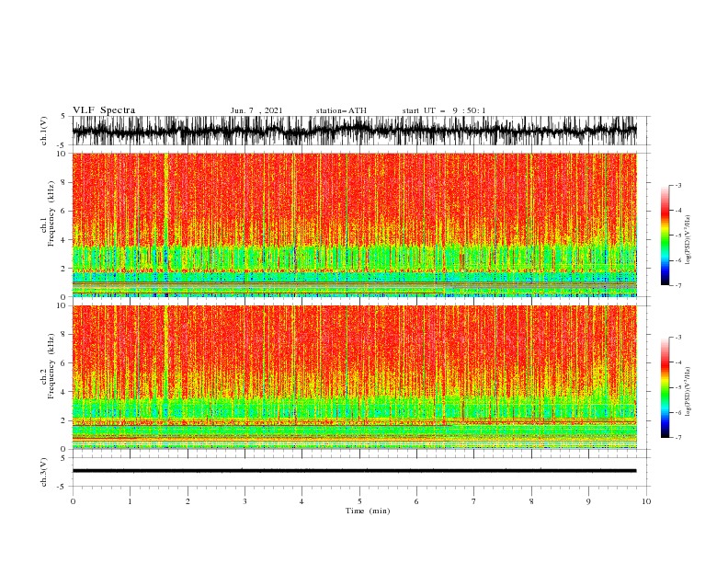Click the "-7" tick on ch.2 color bar
Image resolution: width=728 pixels, height=563 pixels.
(678, 438)
